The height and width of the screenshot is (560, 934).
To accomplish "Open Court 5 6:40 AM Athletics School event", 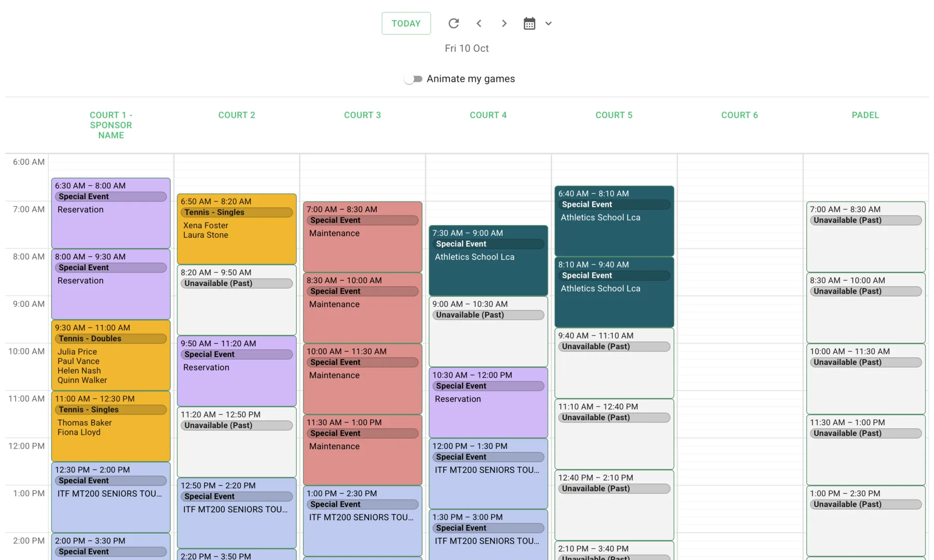I will (614, 221).
